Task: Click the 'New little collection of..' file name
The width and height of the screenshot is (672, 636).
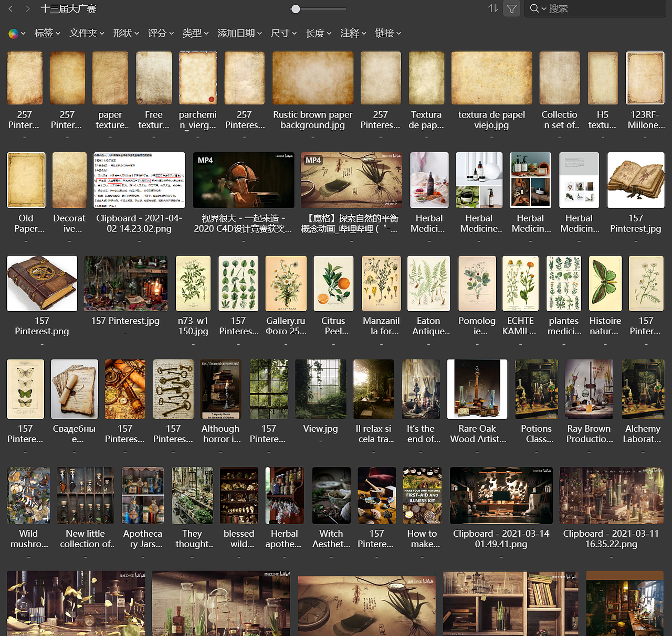Action: coord(86,539)
